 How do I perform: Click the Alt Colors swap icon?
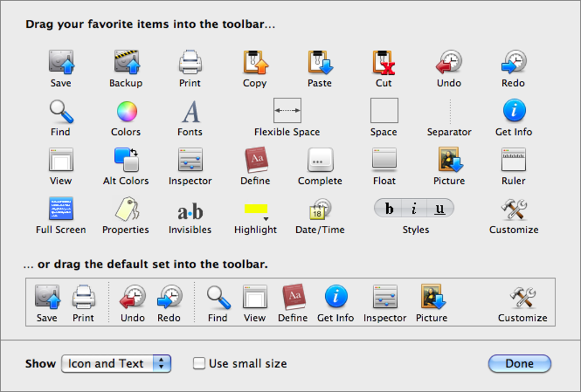pos(126,159)
